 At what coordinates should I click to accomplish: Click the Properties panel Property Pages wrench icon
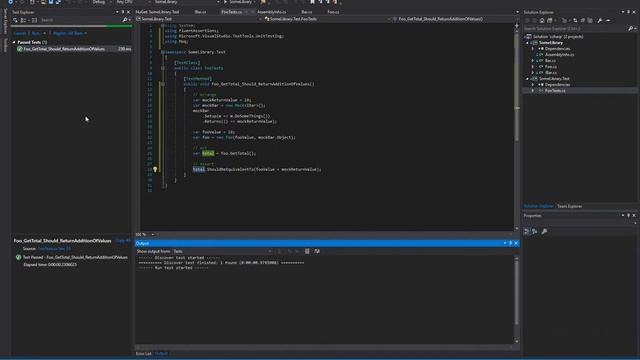[544, 231]
